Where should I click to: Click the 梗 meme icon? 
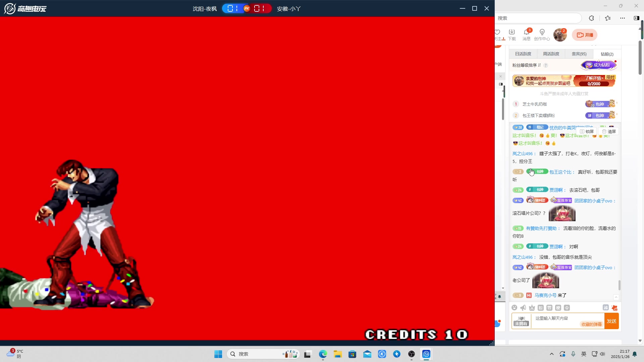point(558,308)
